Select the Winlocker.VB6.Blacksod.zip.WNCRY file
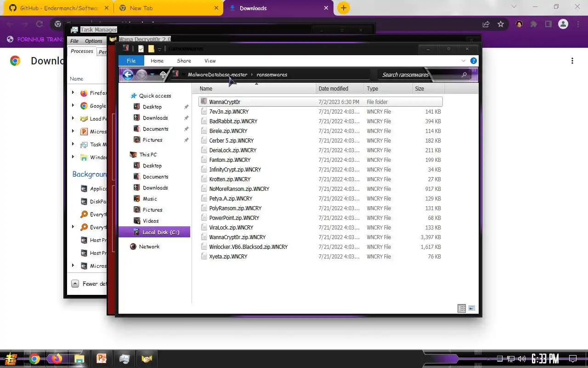Image resolution: width=588 pixels, height=368 pixels. 321,247
